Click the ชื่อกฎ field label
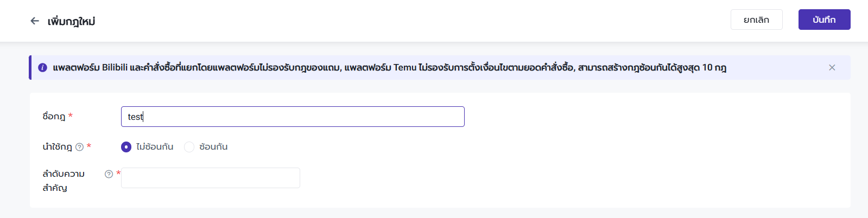This screenshot has height=218, width=868. pyautogui.click(x=54, y=117)
